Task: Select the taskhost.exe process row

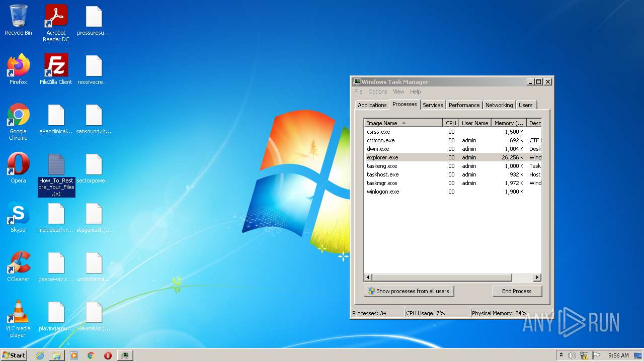Action: [453, 174]
